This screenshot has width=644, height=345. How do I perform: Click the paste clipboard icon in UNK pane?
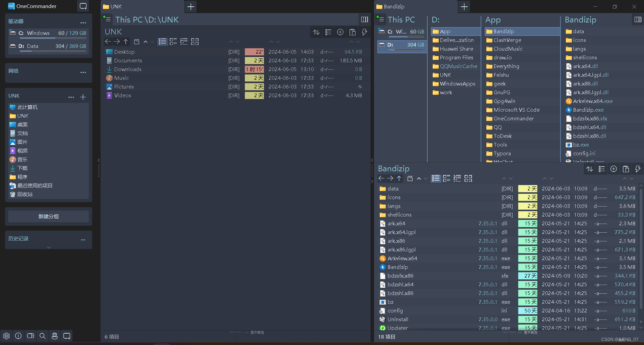(x=352, y=32)
